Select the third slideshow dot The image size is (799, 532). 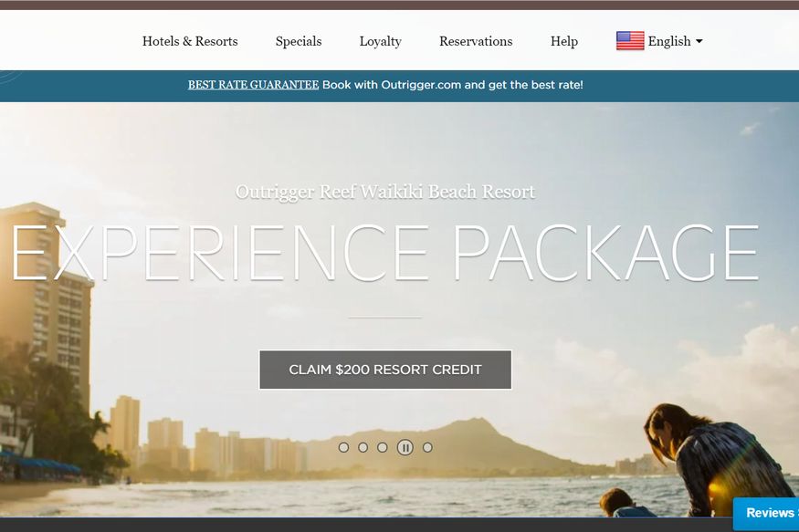click(383, 447)
